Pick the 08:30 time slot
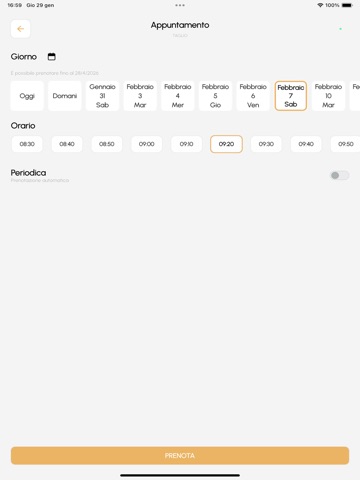The width and height of the screenshot is (360, 480). coord(27,144)
